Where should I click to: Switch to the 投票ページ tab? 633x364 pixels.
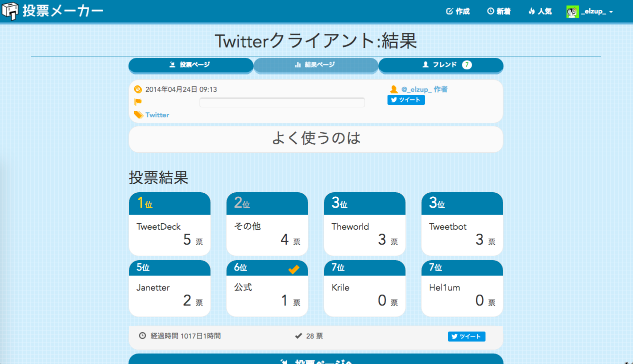[190, 65]
